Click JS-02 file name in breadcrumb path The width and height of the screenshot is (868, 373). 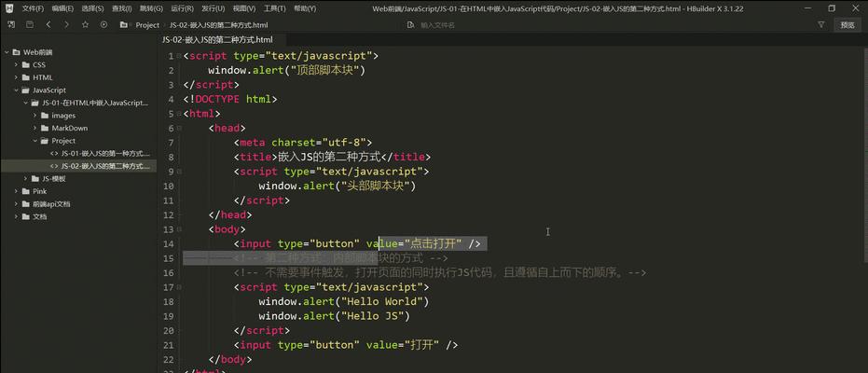(x=221, y=25)
